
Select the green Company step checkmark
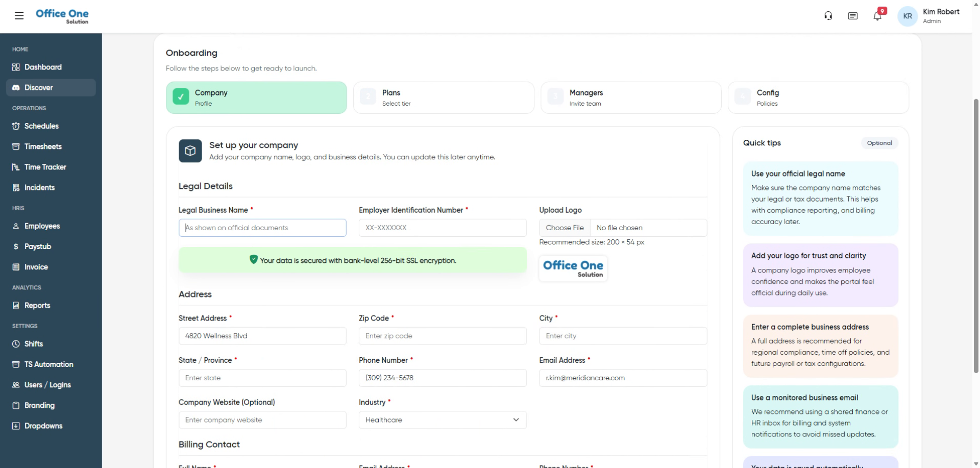coord(181,97)
